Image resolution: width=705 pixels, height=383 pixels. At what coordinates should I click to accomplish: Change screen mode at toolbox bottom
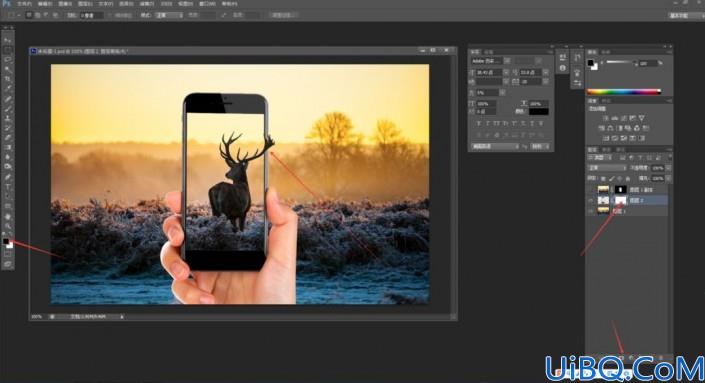[x=8, y=264]
